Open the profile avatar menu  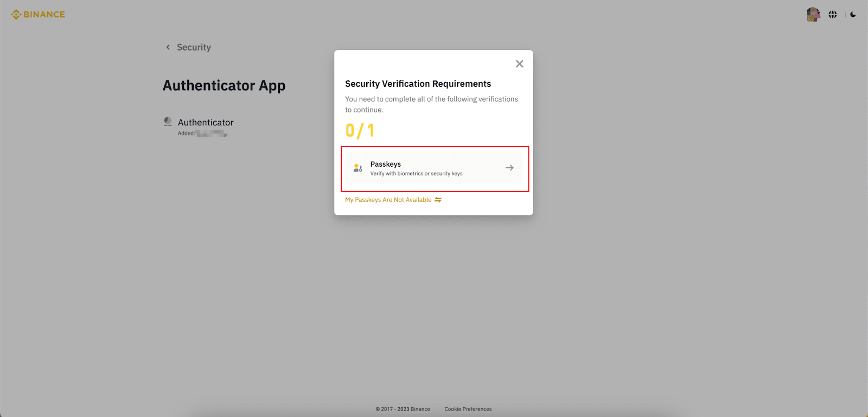click(813, 15)
